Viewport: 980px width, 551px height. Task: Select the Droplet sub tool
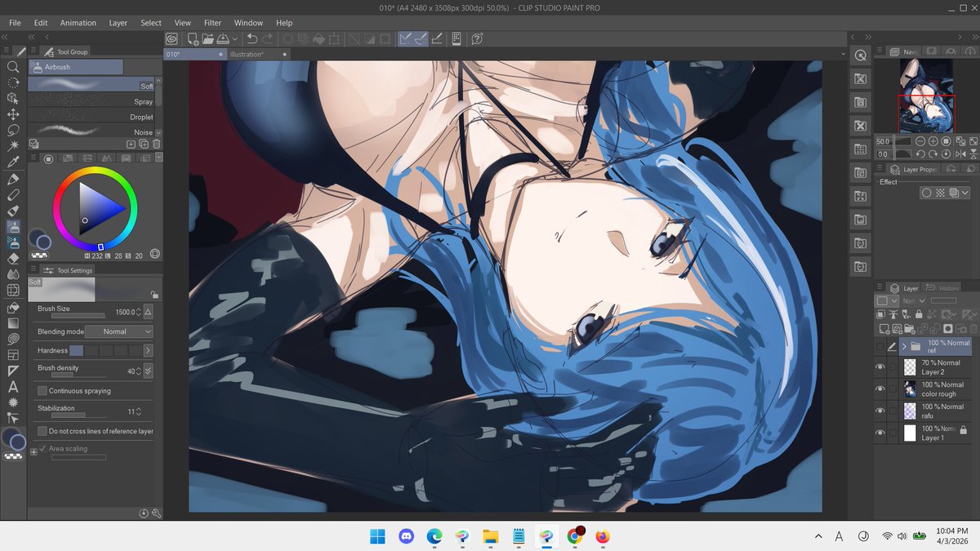pyautogui.click(x=91, y=117)
